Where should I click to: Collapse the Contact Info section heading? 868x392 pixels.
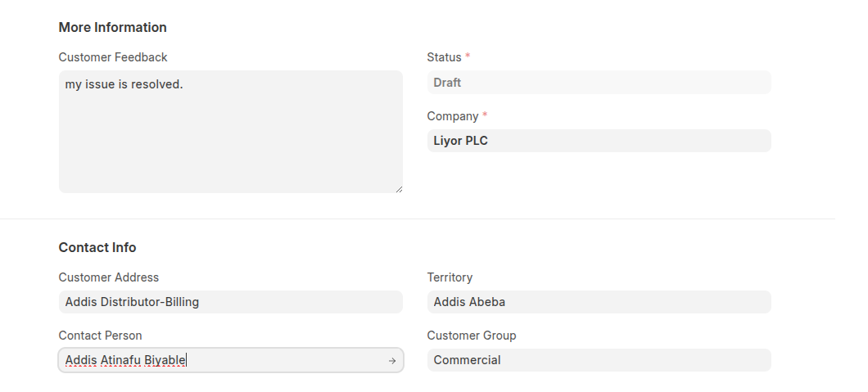click(x=97, y=248)
